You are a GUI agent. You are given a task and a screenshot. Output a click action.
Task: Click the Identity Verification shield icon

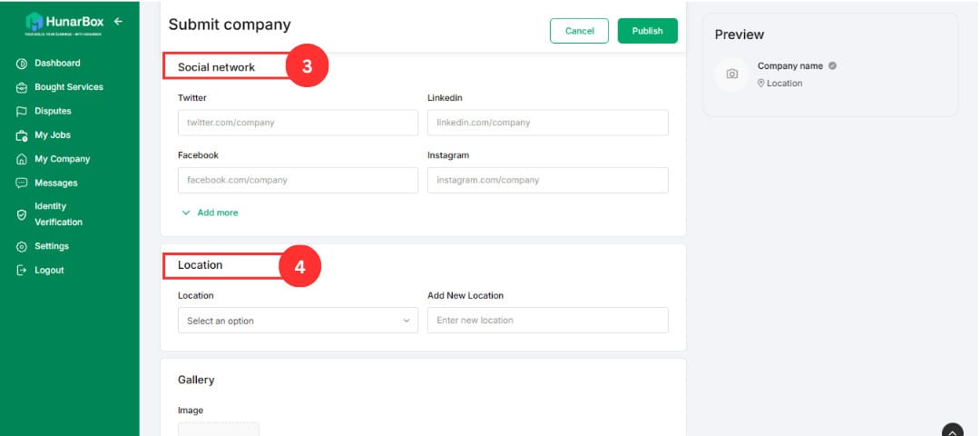(21, 214)
